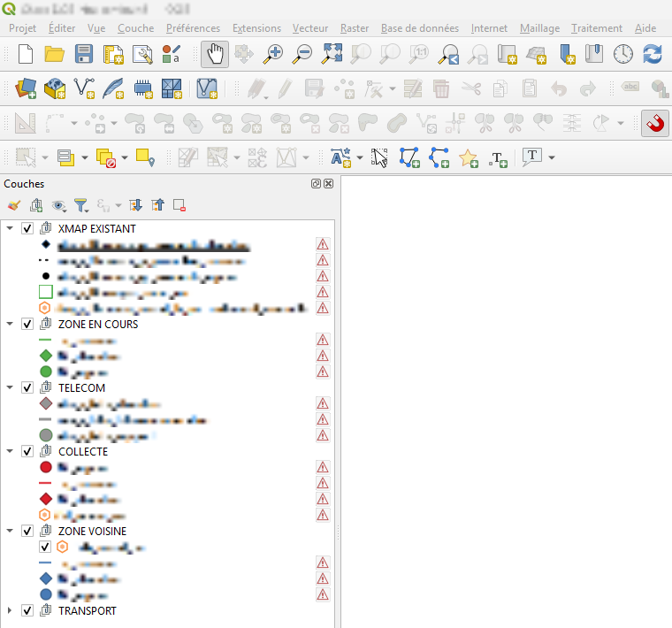Image resolution: width=672 pixels, height=628 pixels.
Task: Click the Add Group icon in Couches
Action: point(36,206)
